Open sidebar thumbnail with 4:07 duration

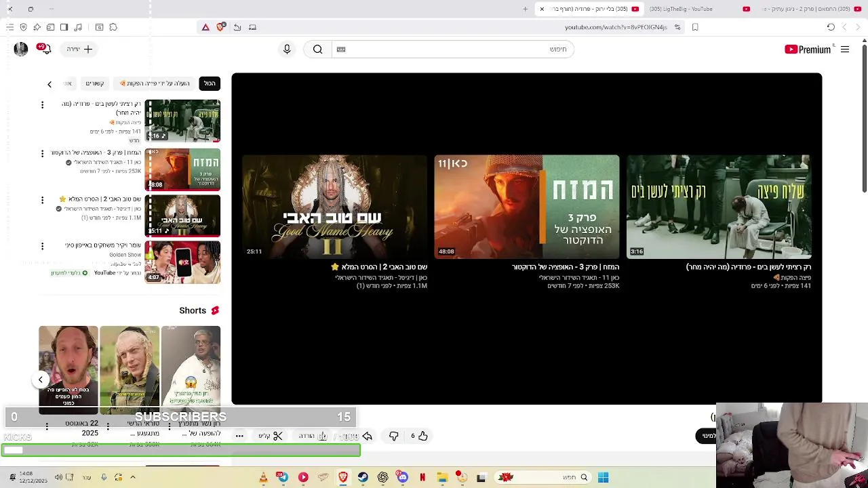[x=182, y=262]
